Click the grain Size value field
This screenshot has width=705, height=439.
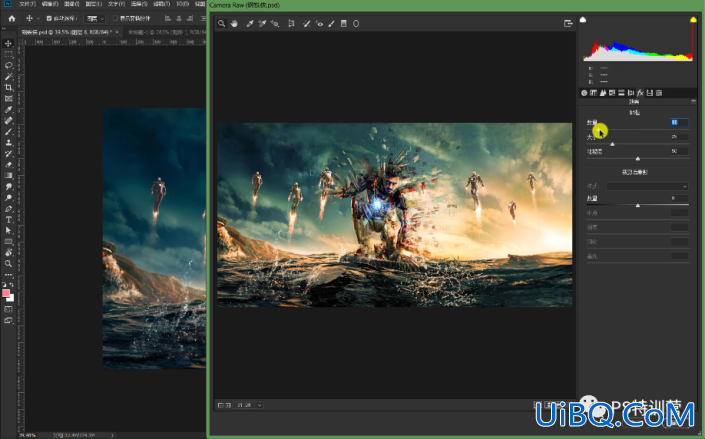tap(679, 137)
